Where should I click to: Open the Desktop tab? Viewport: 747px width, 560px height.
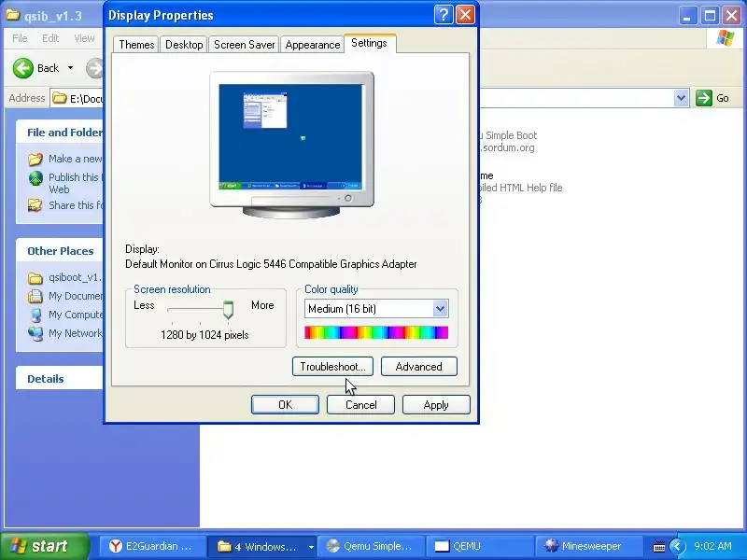coord(184,44)
